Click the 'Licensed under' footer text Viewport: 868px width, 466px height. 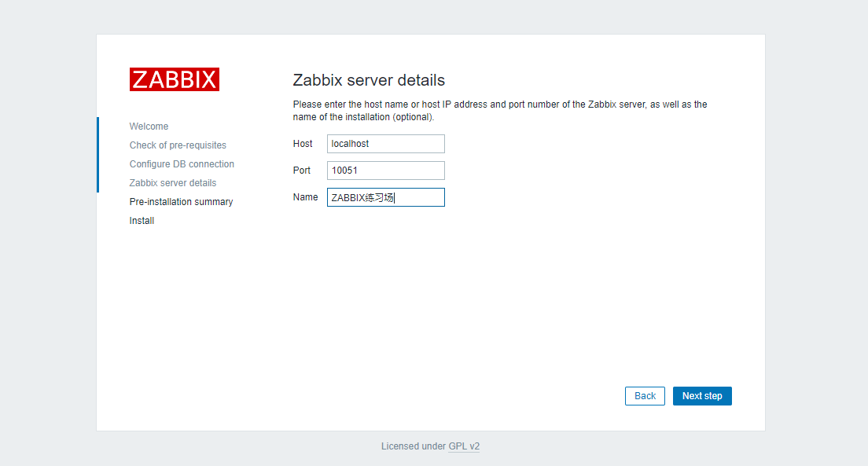click(x=414, y=446)
